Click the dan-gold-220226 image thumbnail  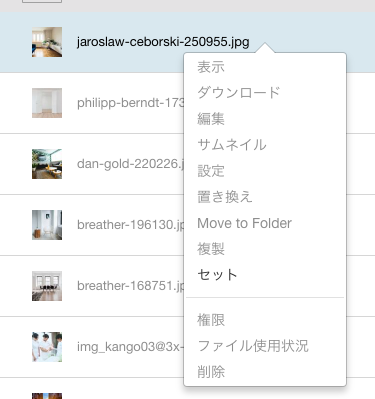tap(47, 164)
